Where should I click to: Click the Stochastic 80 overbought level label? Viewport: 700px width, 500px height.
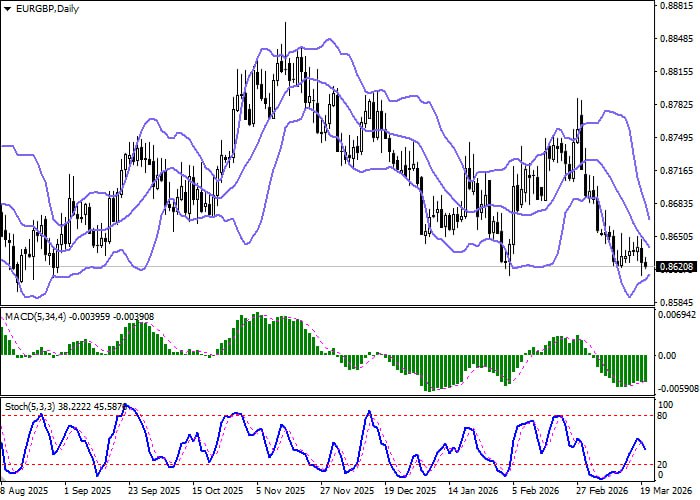click(x=662, y=416)
